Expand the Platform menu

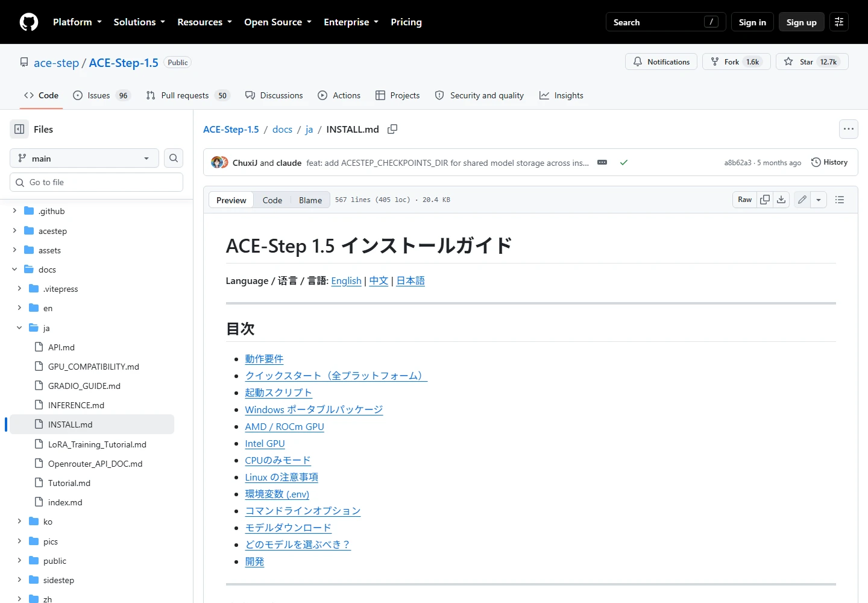77,22
